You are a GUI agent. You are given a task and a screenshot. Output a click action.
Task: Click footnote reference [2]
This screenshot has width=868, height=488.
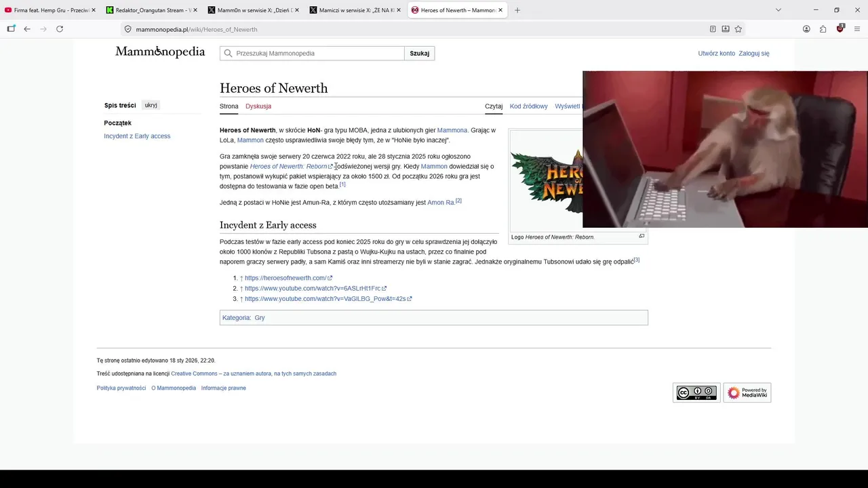(x=458, y=201)
